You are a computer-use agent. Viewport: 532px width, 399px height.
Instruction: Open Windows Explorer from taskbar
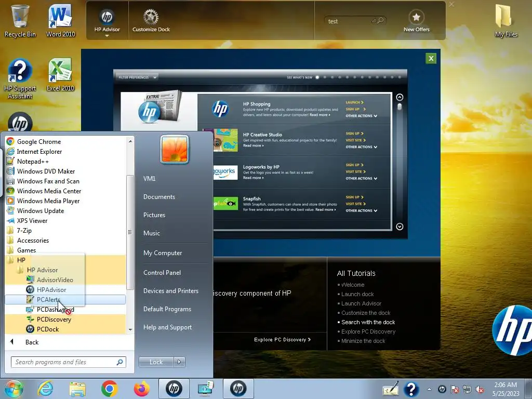click(77, 389)
